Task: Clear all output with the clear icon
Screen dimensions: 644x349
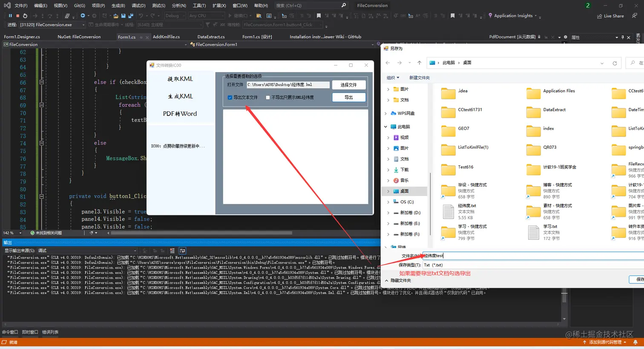Action: point(172,251)
